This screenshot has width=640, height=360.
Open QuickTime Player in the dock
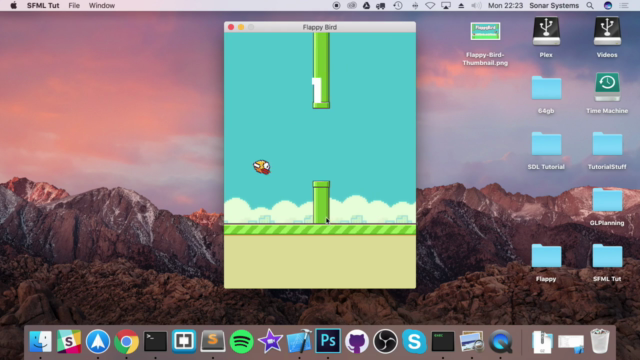pos(500,341)
